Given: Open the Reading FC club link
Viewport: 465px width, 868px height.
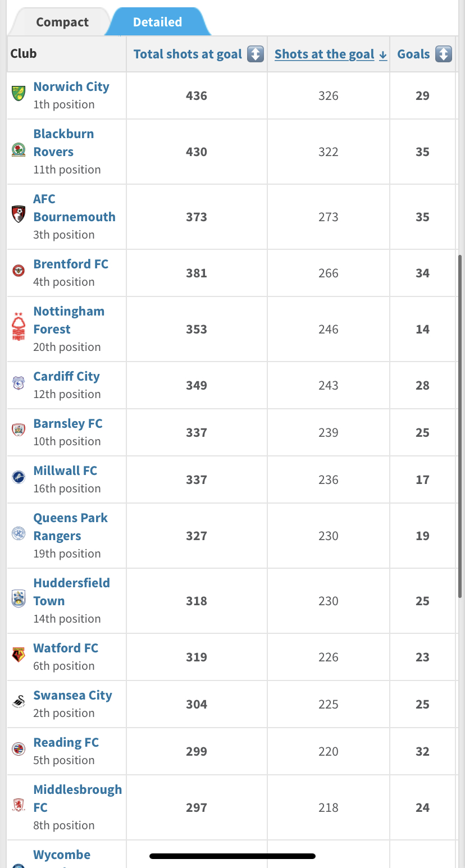Looking at the screenshot, I should 66,742.
